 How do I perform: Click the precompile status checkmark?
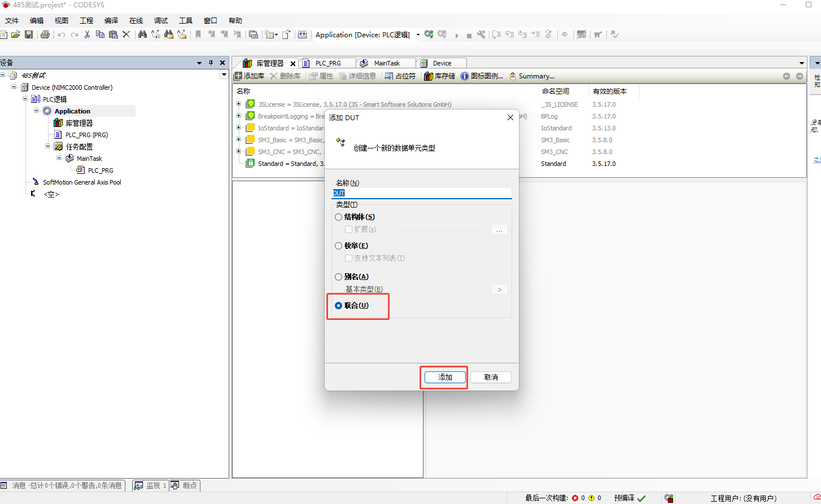coord(641,498)
